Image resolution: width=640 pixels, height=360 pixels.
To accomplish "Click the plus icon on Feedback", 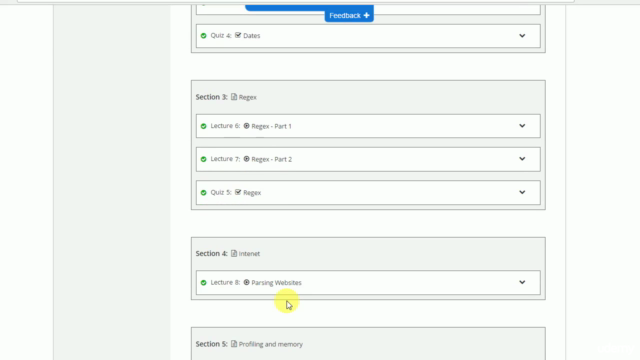I will [x=366, y=16].
